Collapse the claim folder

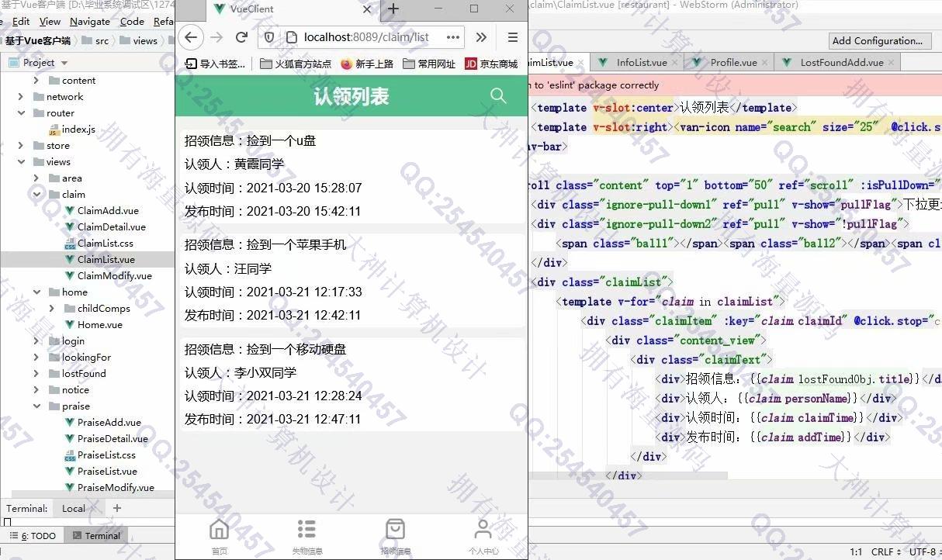[36, 194]
